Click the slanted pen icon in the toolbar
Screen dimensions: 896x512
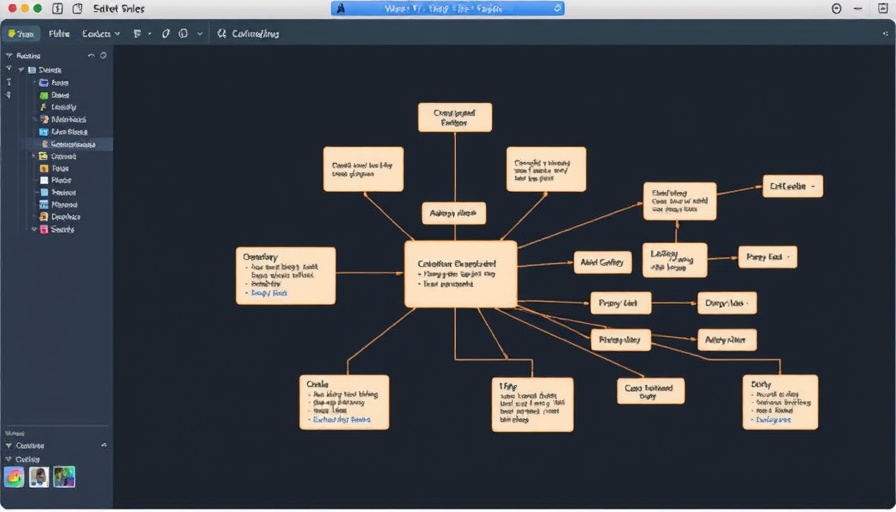tap(166, 34)
